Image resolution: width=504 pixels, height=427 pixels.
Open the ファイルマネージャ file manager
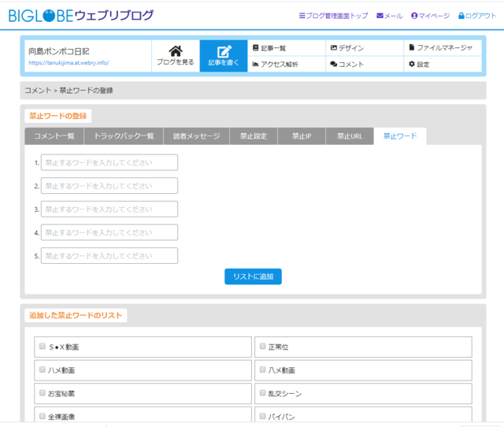(x=443, y=48)
